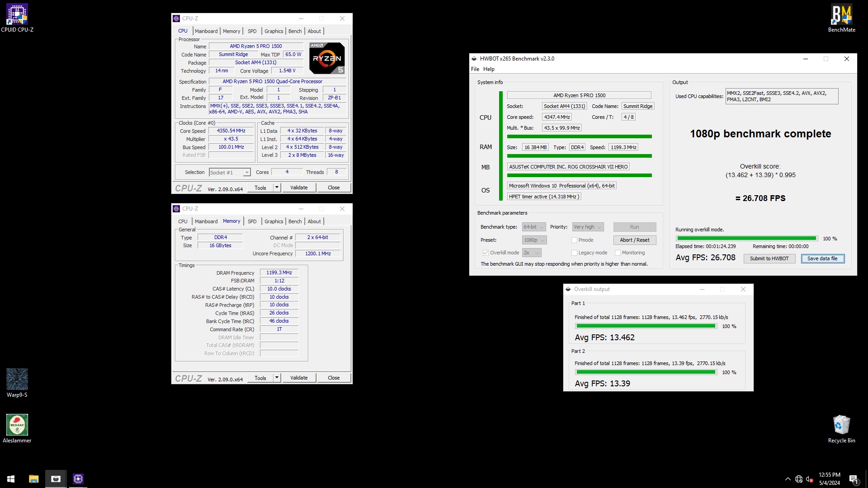This screenshot has height=488, width=868.
Task: Open the Windows Start menu
Action: click(11, 479)
